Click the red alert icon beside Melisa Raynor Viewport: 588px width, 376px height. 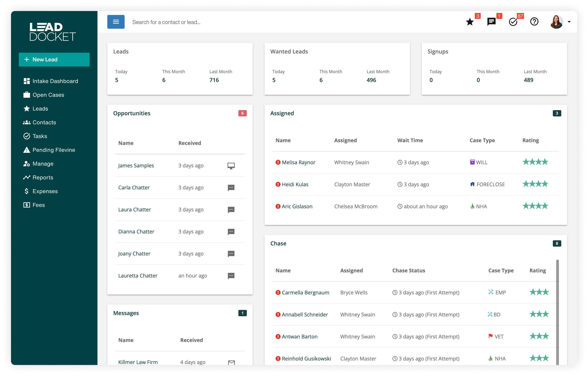tap(278, 162)
